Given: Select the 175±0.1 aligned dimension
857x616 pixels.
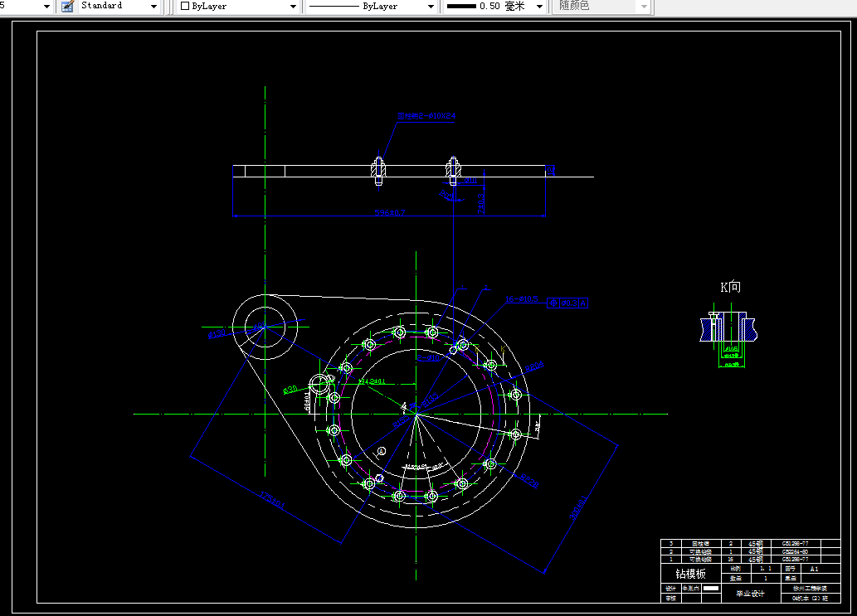Looking at the screenshot, I should click(x=272, y=500).
